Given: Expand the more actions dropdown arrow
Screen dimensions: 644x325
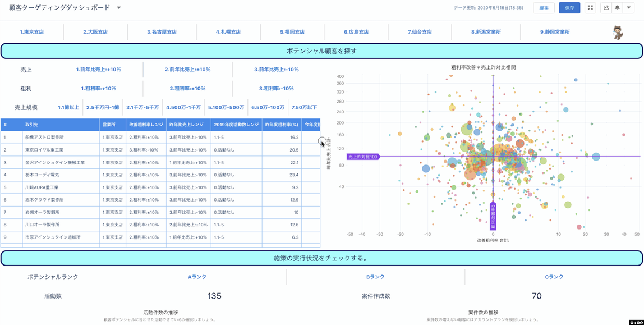Looking at the screenshot, I should 629,8.
